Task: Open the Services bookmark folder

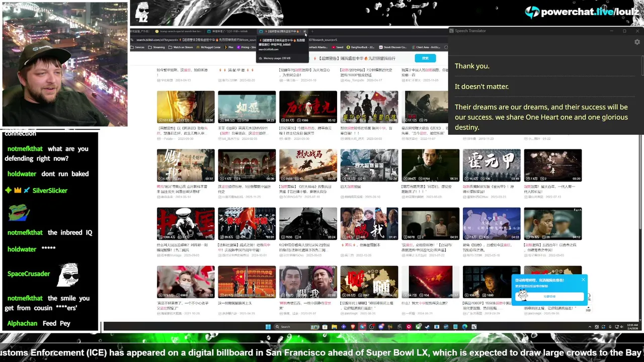Action: coord(138,47)
